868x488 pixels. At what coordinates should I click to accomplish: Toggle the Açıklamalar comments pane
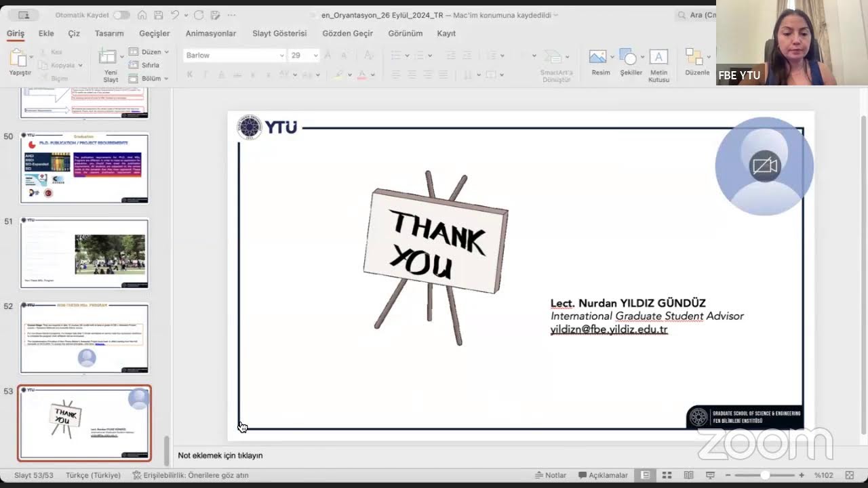pos(603,475)
